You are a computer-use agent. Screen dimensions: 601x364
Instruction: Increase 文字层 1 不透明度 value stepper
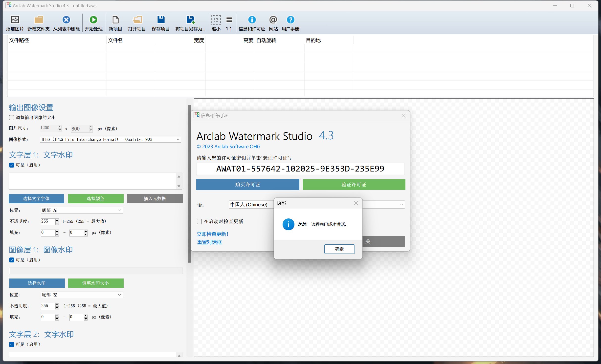57,220
